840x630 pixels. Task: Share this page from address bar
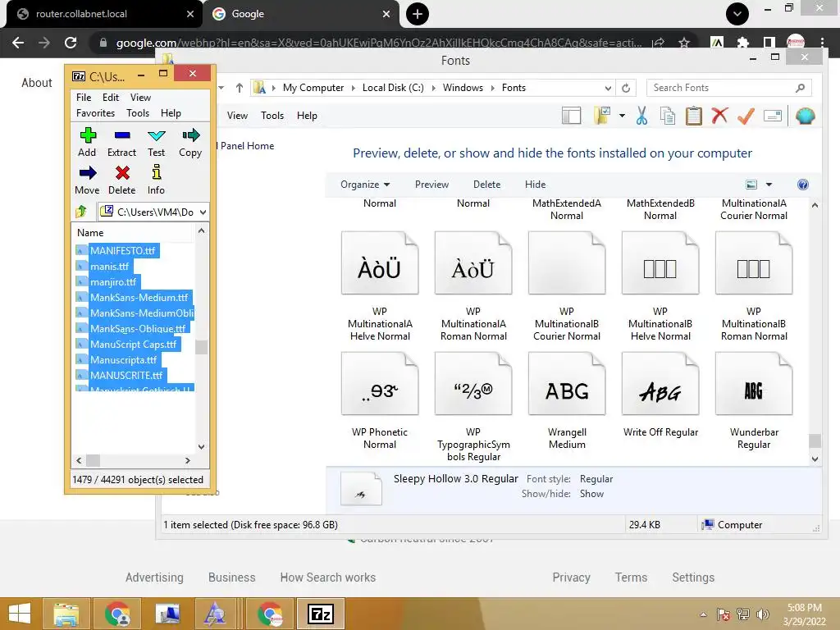[x=659, y=43]
